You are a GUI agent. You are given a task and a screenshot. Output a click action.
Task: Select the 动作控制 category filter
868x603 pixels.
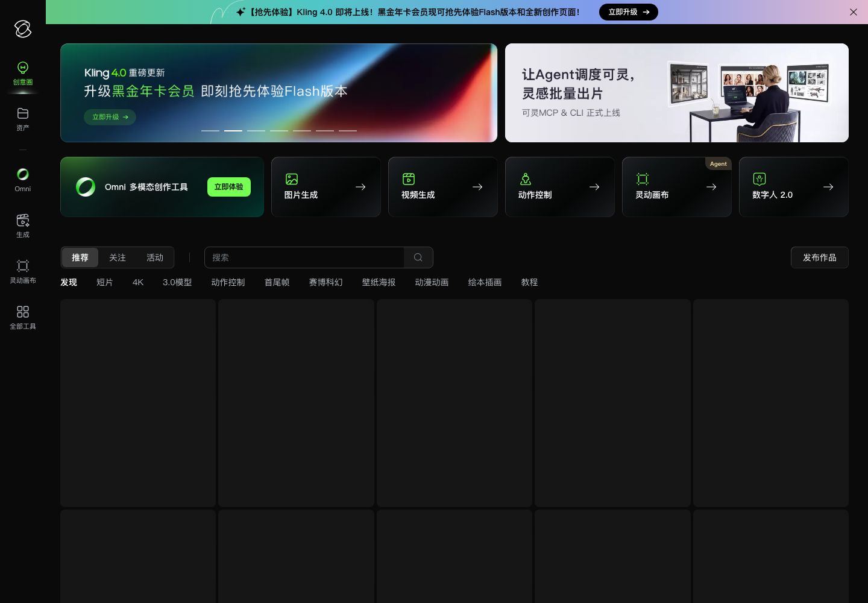(x=228, y=282)
